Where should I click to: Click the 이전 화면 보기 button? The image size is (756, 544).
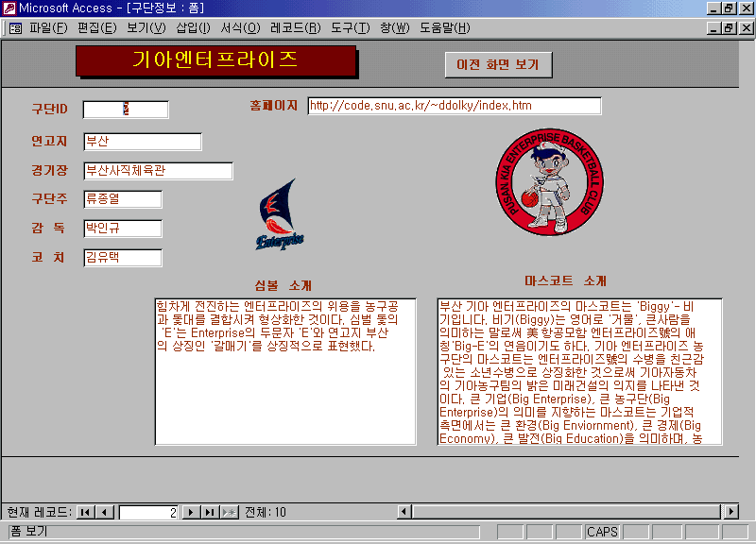coord(498,64)
